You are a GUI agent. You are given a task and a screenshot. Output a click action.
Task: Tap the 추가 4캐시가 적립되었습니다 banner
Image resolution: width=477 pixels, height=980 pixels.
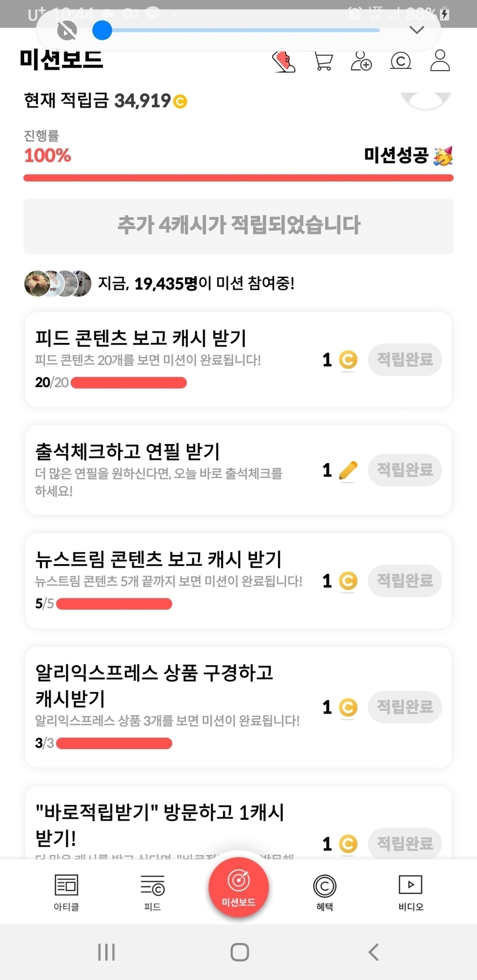(x=238, y=226)
